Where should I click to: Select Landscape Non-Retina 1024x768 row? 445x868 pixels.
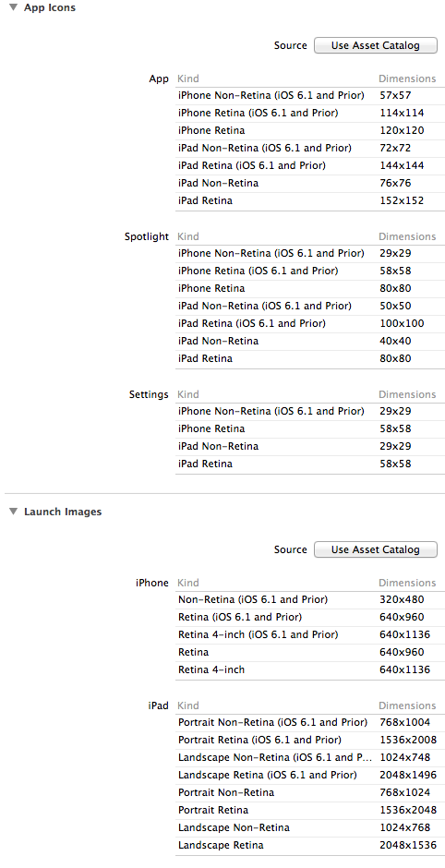[x=310, y=827]
